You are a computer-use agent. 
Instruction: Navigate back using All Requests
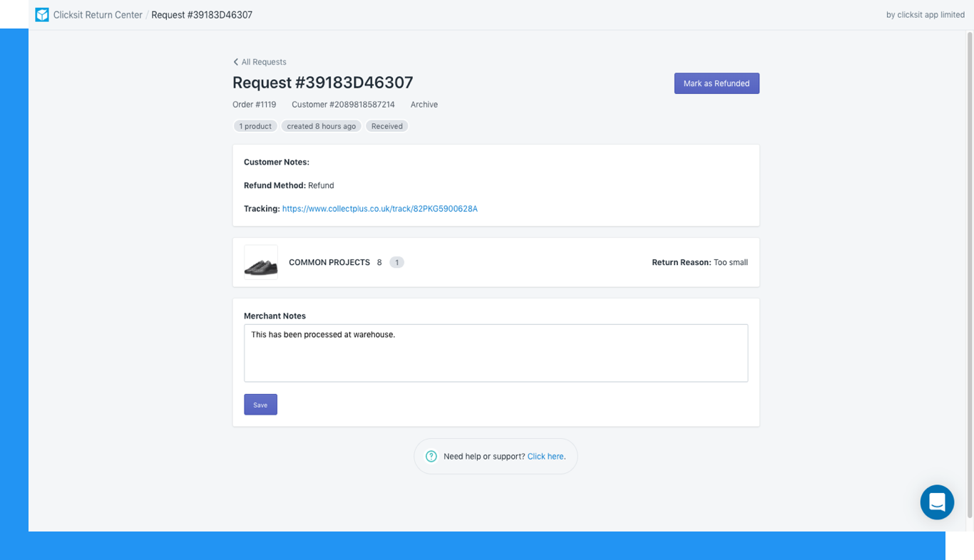[x=264, y=62]
